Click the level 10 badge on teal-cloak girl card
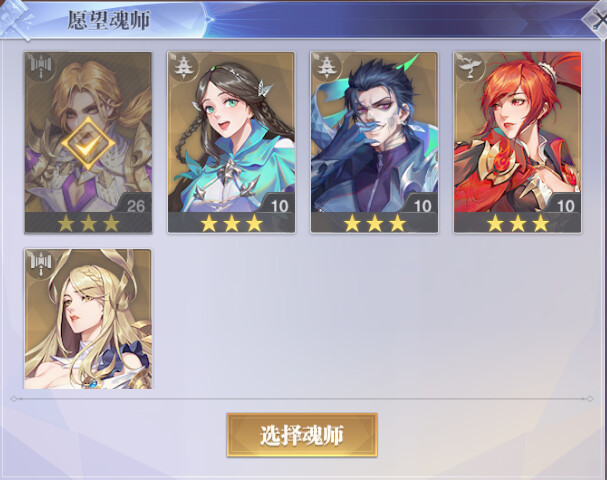 279,206
